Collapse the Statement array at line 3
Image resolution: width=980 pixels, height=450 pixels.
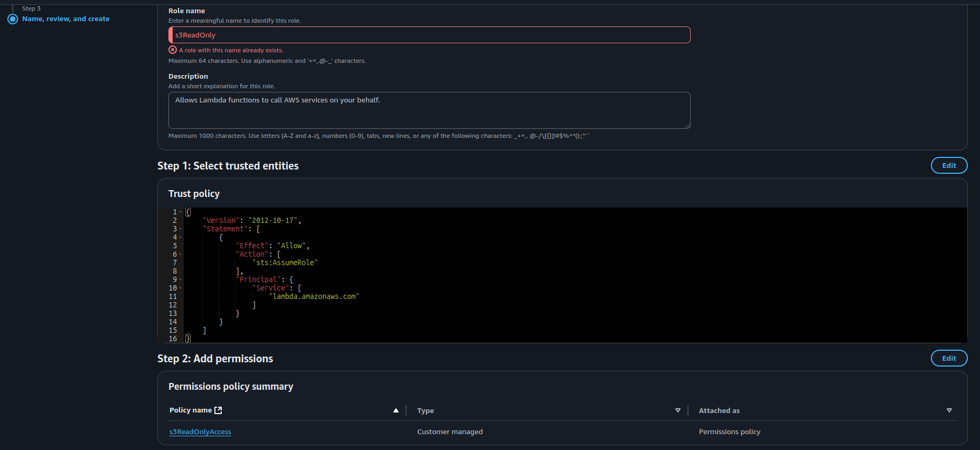click(x=181, y=229)
